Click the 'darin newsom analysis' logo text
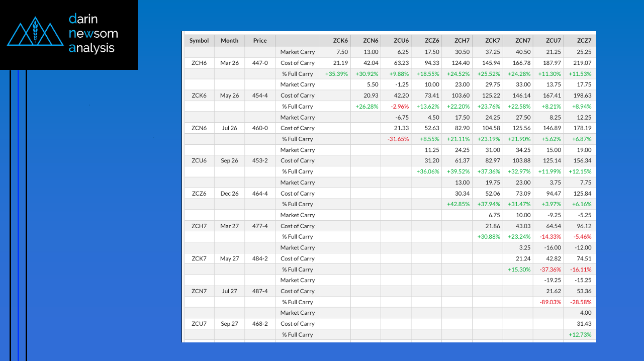The width and height of the screenshot is (644, 361). [x=93, y=34]
